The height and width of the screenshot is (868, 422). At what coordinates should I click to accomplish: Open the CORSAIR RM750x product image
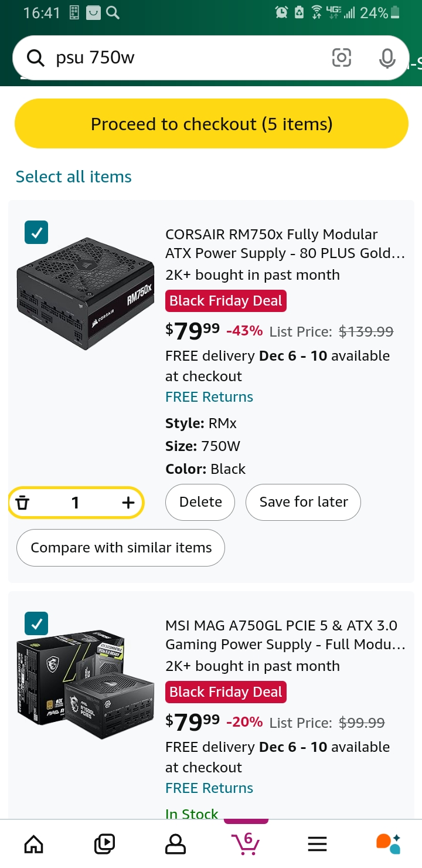click(86, 293)
